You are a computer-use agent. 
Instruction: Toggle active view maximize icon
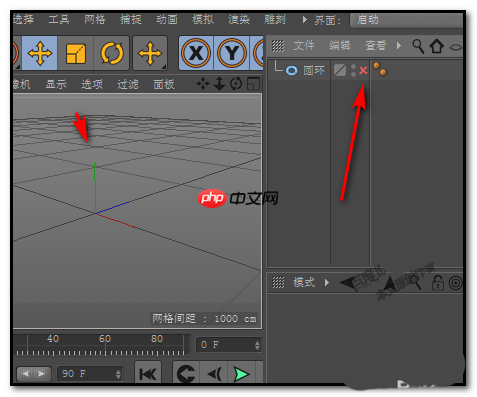click(x=253, y=84)
